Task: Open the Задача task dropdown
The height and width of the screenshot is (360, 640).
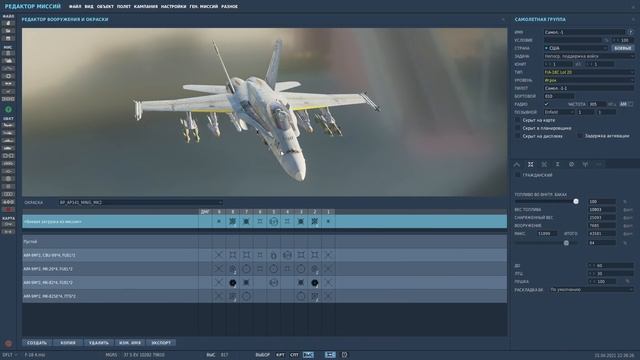Action: [589, 56]
